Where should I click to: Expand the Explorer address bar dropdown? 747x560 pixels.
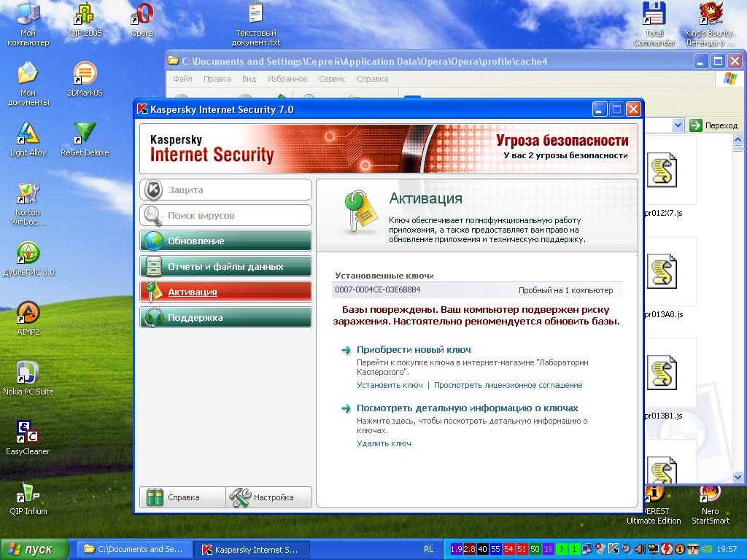click(x=678, y=125)
